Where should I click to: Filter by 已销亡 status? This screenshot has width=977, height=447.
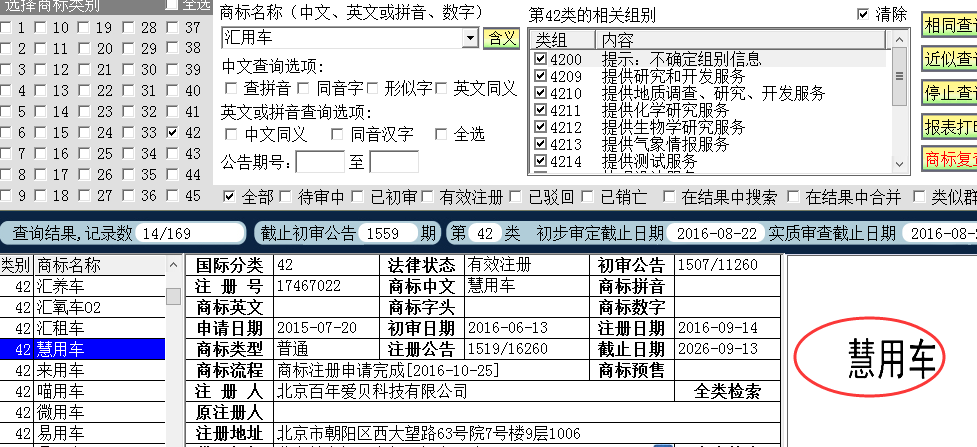588,197
